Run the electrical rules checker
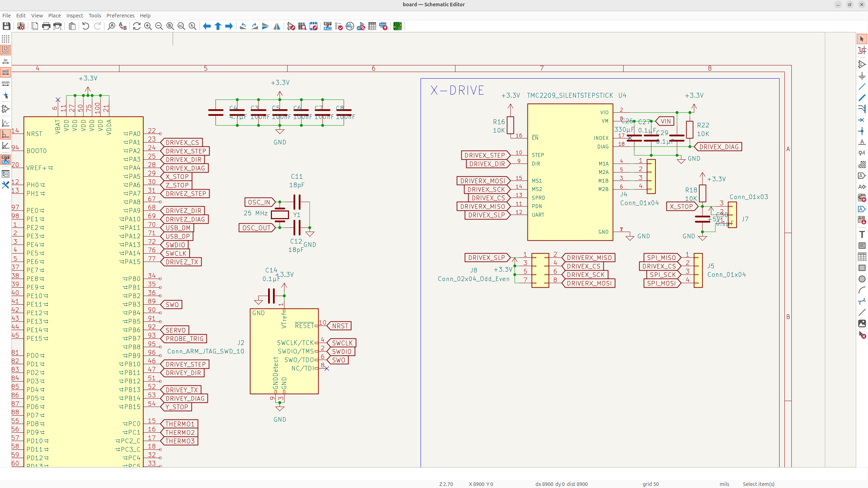 click(339, 26)
